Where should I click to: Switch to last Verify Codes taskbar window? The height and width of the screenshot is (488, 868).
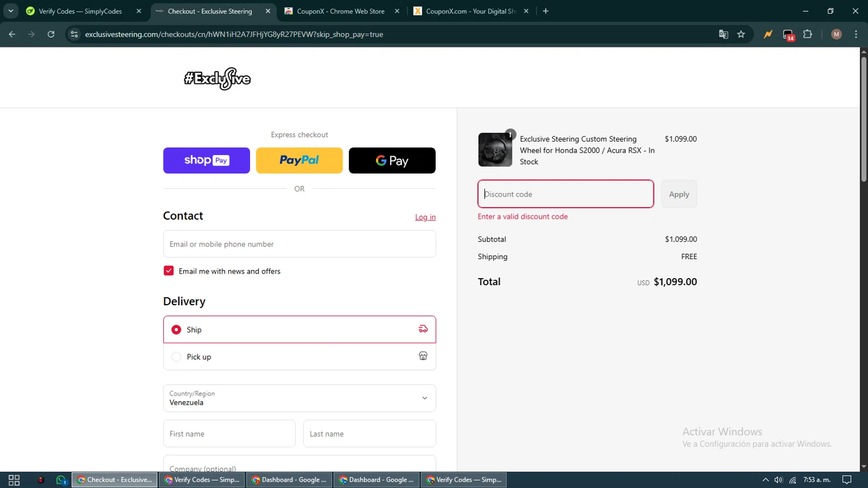click(464, 480)
